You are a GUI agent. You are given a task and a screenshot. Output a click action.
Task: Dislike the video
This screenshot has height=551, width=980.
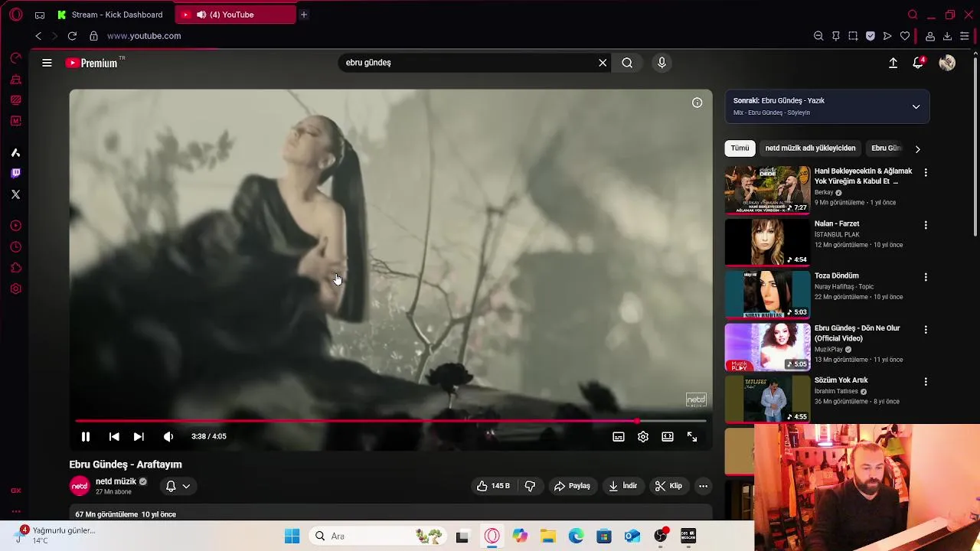[530, 486]
